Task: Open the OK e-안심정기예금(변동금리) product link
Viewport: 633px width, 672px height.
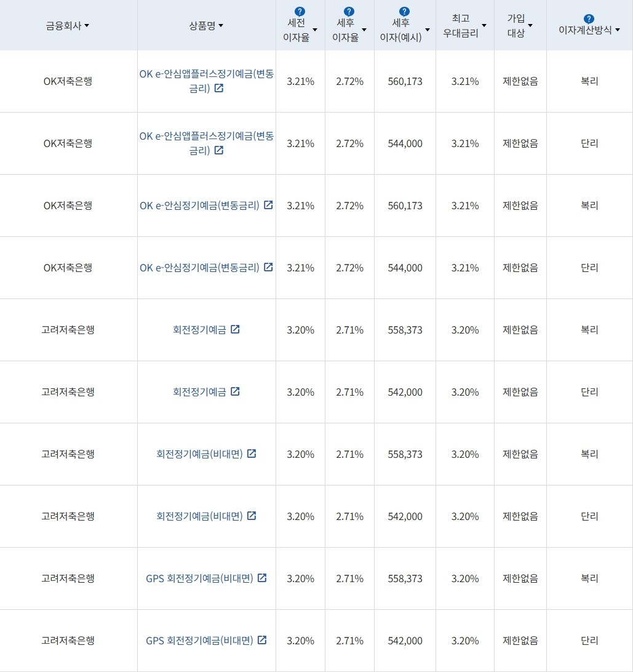Action: coord(199,206)
